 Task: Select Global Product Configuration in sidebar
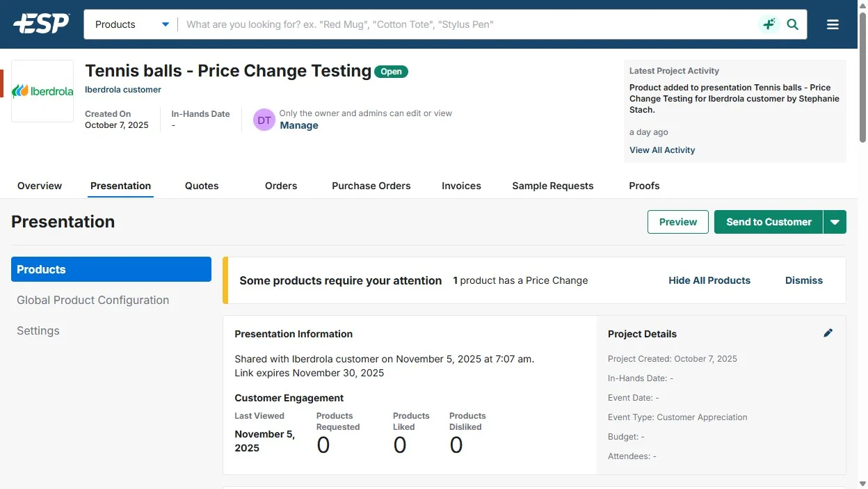[x=93, y=300]
